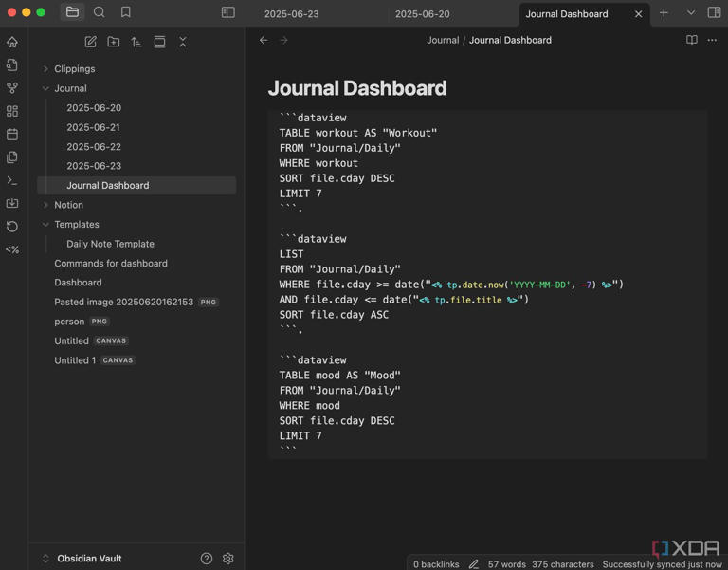Open vault settings gear icon
This screenshot has height=570, width=728.
pyautogui.click(x=227, y=559)
